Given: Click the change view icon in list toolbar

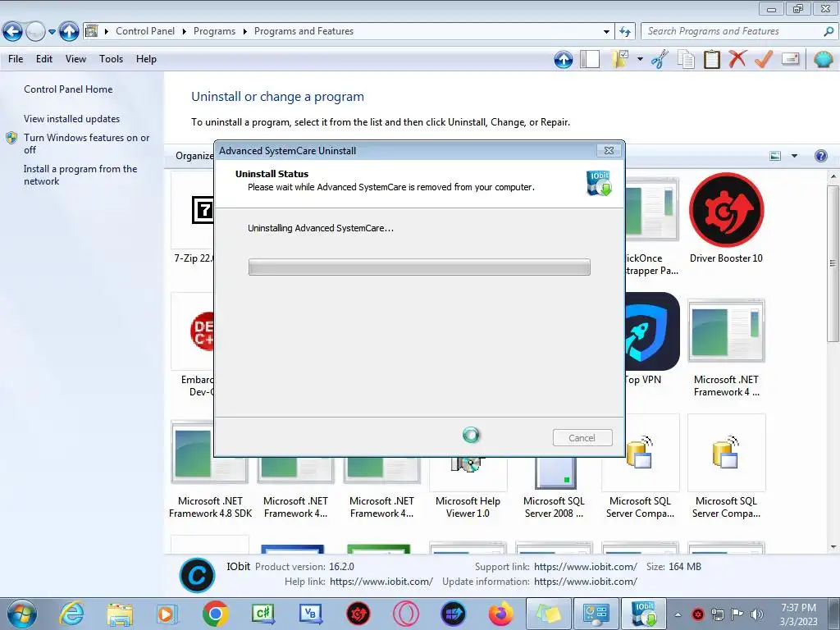Looking at the screenshot, I should click(774, 156).
